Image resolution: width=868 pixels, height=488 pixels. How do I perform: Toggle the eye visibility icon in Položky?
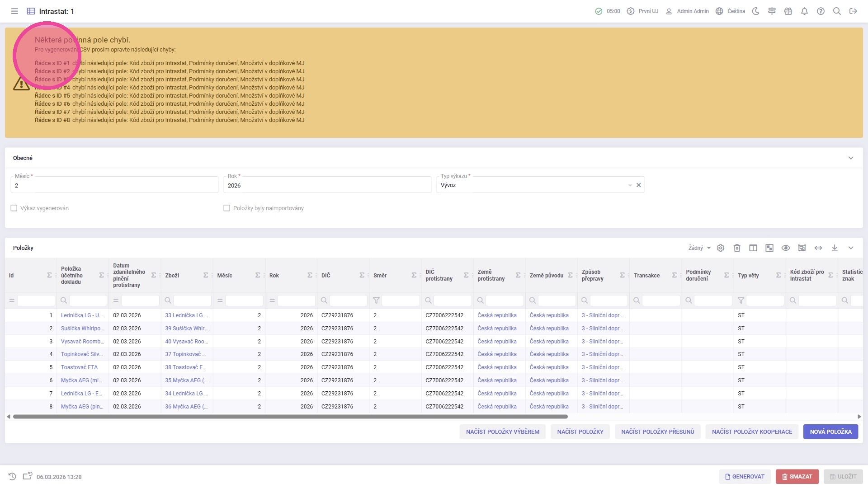pos(786,248)
